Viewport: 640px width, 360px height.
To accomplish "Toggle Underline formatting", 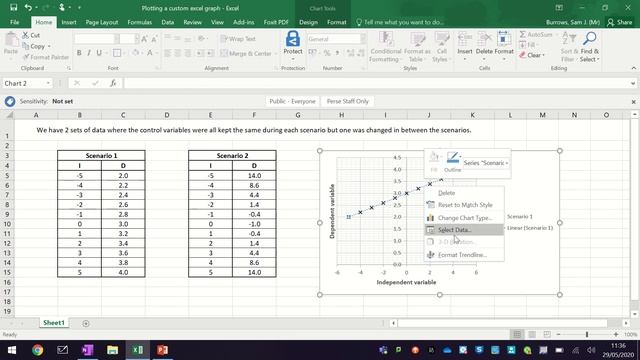I will point(99,53).
